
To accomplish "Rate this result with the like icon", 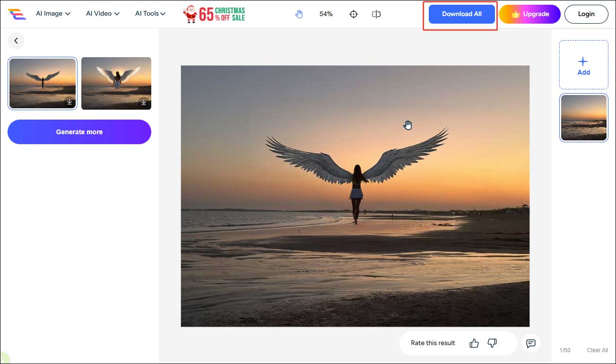I will (474, 343).
